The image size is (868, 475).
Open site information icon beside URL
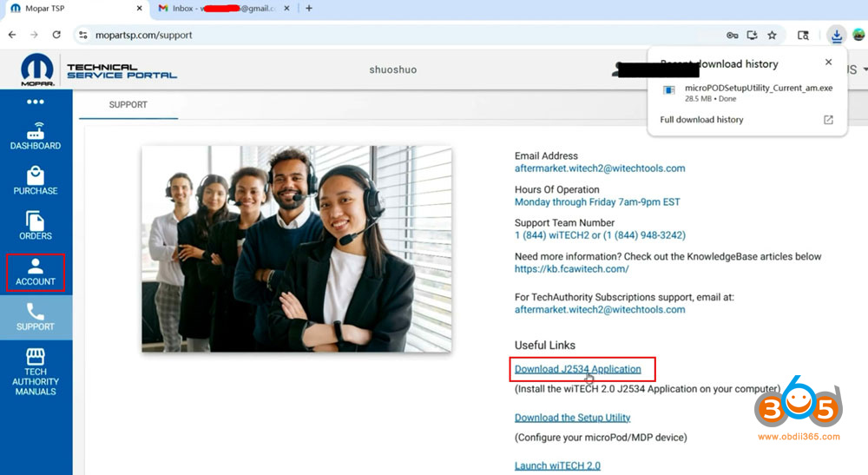(83, 35)
